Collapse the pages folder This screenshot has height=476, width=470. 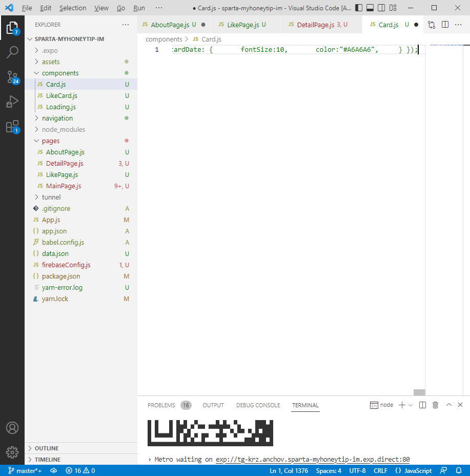click(80, 141)
